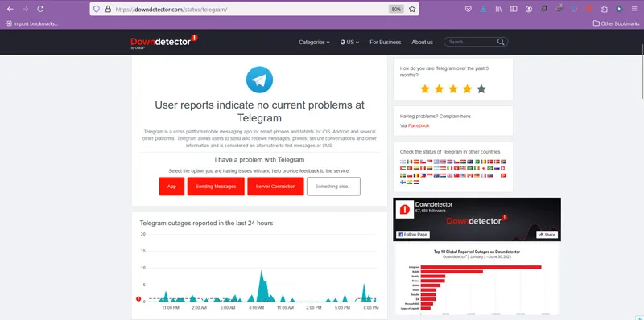The height and width of the screenshot is (320, 644).
Task: Click Import bookmarks in bookmarks bar
Action: [x=31, y=23]
